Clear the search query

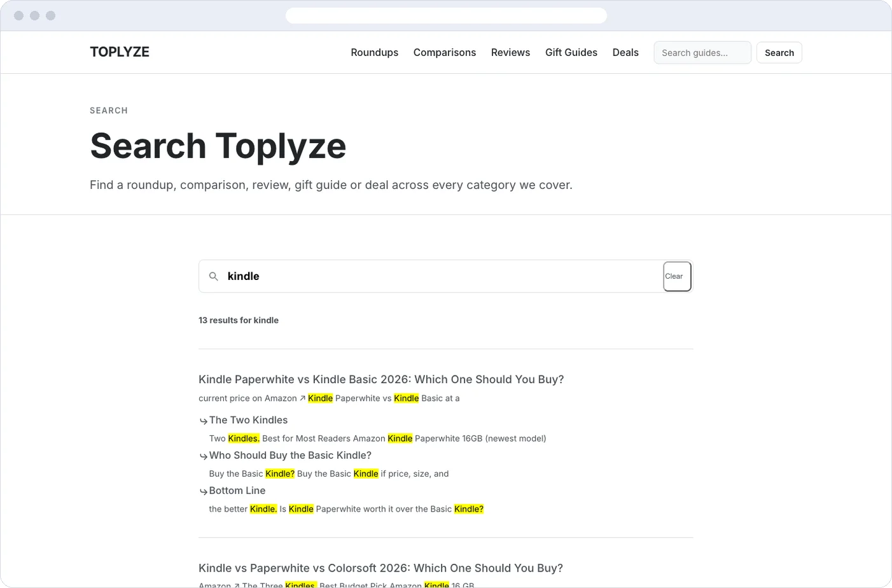coord(677,276)
